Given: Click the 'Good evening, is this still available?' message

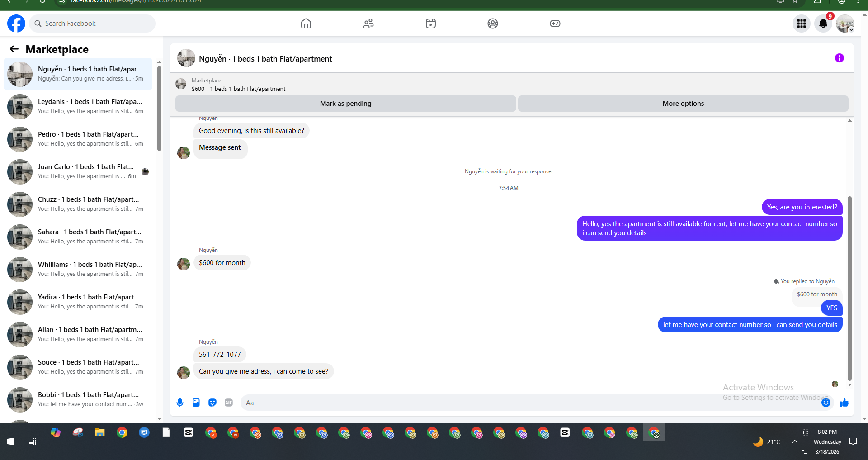Looking at the screenshot, I should 251,131.
